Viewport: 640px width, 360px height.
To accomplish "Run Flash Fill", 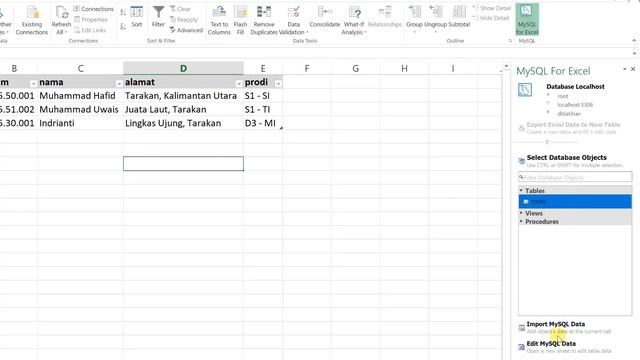I will click(240, 20).
